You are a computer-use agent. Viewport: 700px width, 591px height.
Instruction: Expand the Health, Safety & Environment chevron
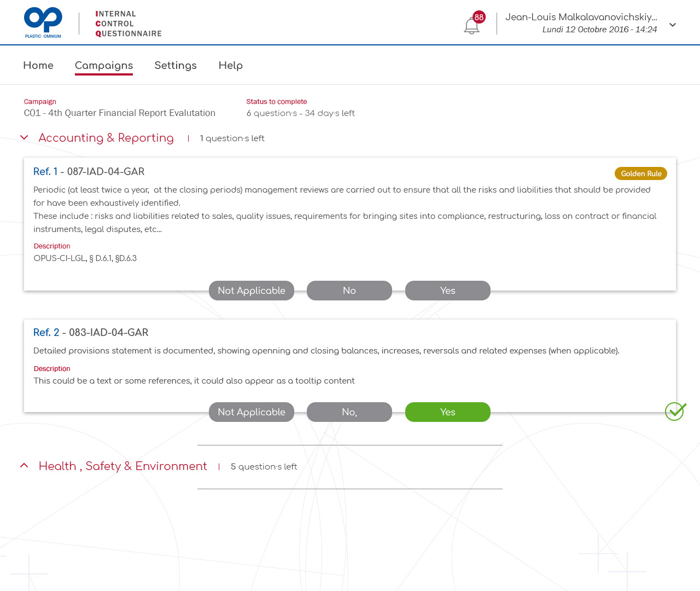click(24, 466)
